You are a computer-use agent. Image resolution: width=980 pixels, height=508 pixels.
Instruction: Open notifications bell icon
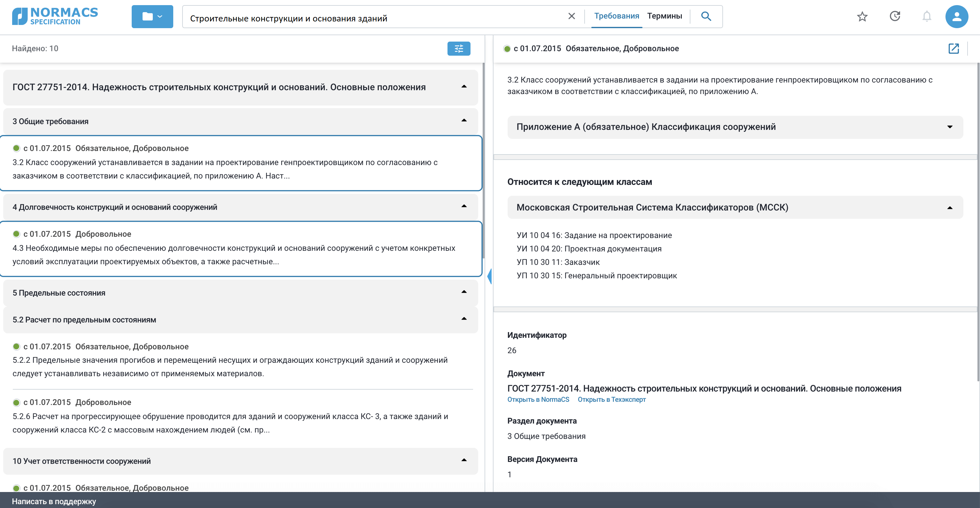click(x=927, y=16)
